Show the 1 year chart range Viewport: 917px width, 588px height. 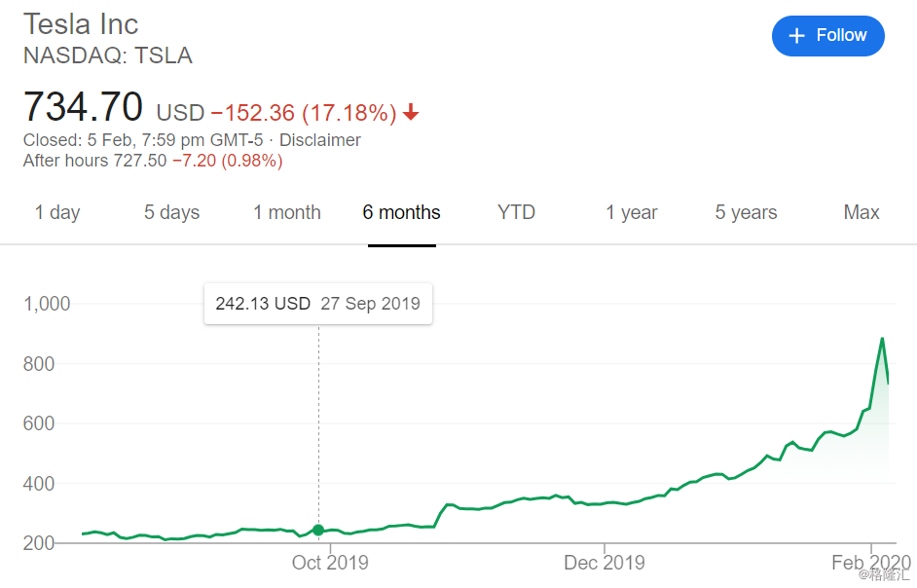click(632, 212)
